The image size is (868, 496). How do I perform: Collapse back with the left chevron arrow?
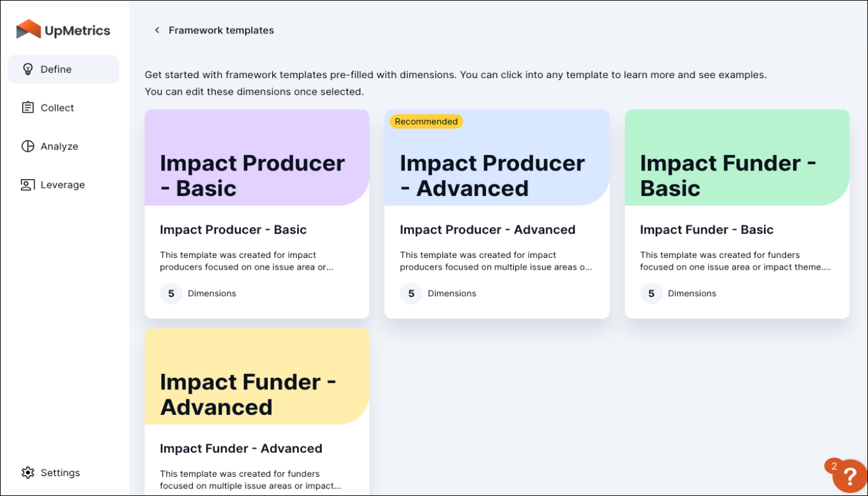point(157,30)
